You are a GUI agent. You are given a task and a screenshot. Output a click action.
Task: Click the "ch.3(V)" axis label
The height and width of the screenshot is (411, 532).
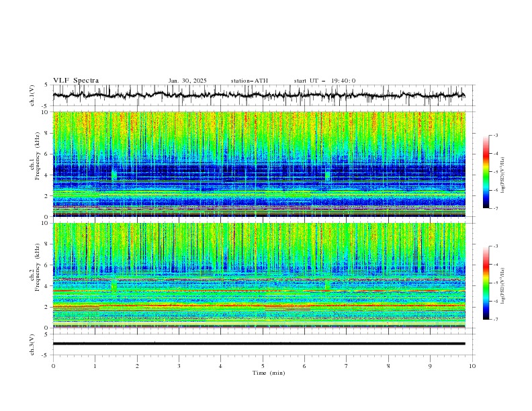32,345
